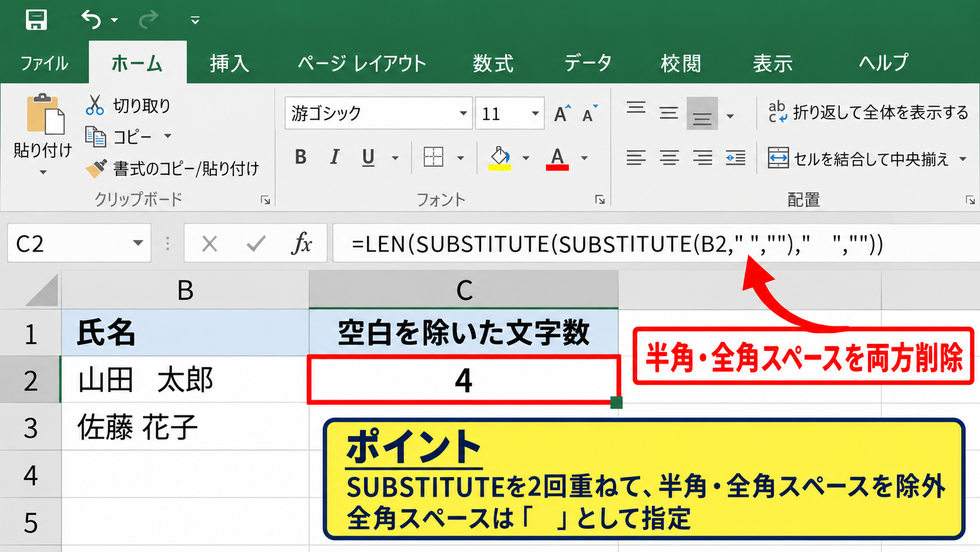Switch to the データ tab
This screenshot has height=552, width=980.
[588, 63]
